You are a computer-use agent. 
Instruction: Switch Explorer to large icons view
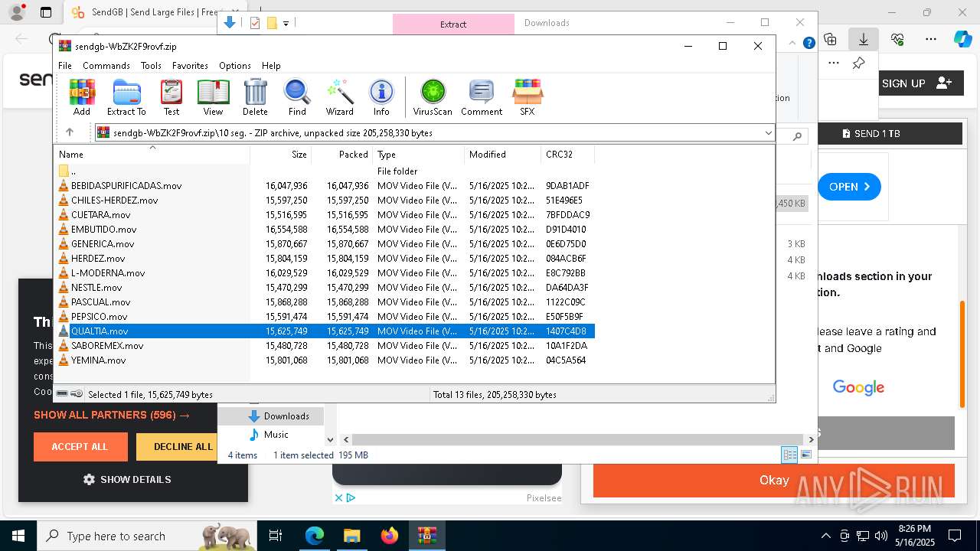click(x=805, y=455)
